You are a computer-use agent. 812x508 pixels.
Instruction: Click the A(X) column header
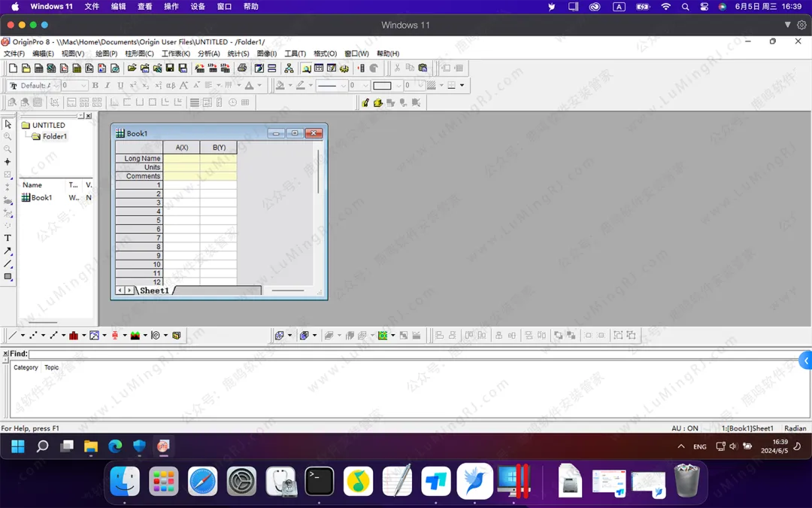point(181,148)
